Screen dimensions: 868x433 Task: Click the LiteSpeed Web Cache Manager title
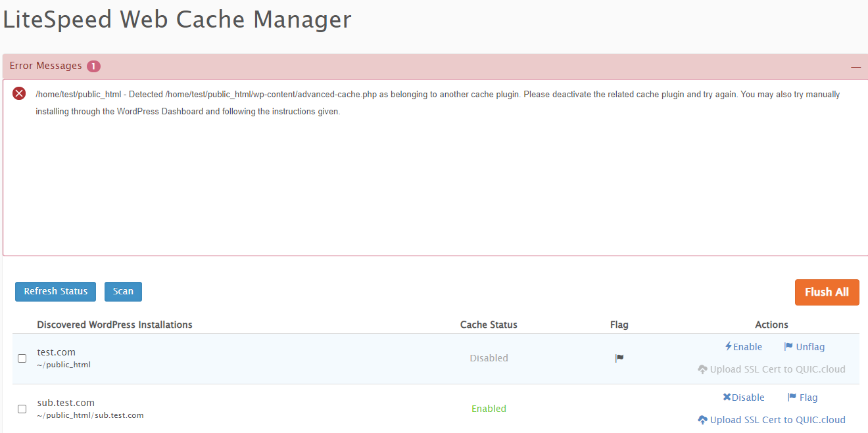click(177, 19)
